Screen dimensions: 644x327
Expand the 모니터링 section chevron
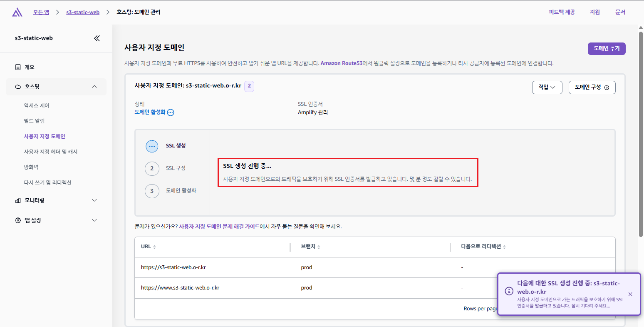pos(94,200)
